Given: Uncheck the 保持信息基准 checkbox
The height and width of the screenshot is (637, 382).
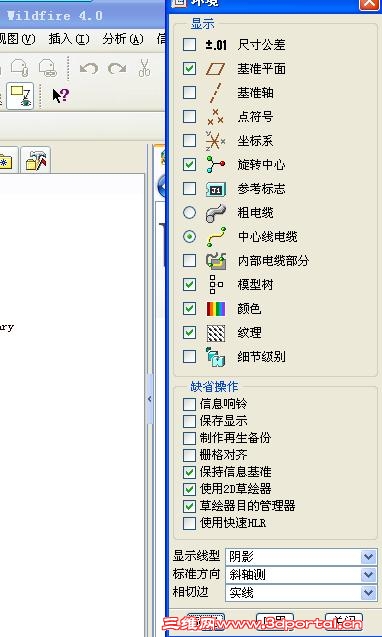Looking at the screenshot, I should tap(189, 472).
